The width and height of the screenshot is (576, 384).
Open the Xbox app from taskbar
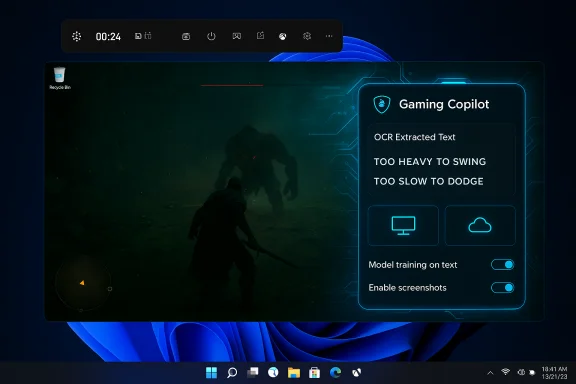pos(356,373)
